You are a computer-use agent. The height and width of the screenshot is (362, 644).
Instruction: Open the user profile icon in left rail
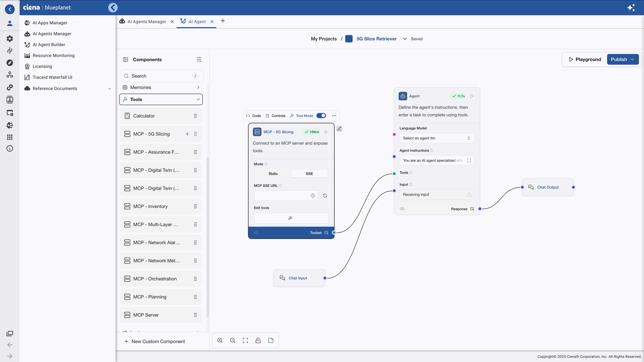coord(10,23)
